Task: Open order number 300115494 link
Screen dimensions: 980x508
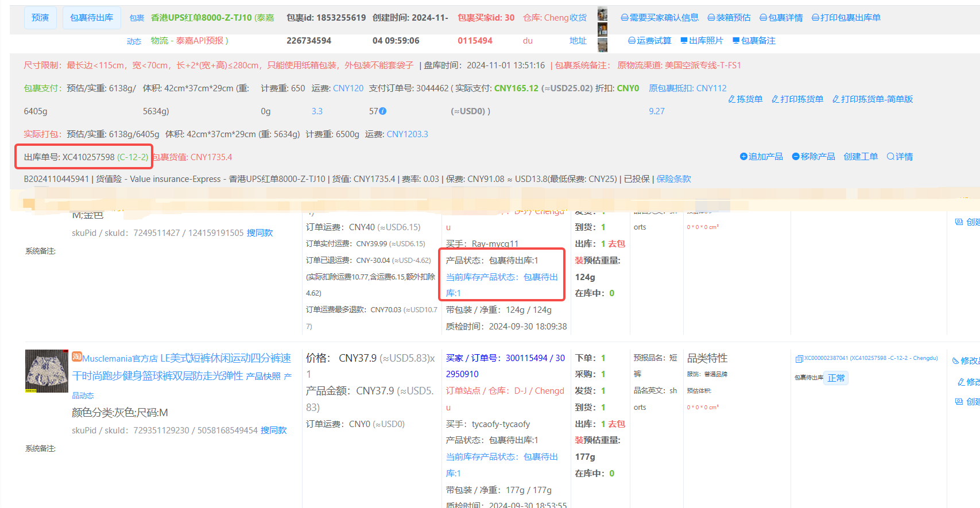Action: [x=526, y=358]
